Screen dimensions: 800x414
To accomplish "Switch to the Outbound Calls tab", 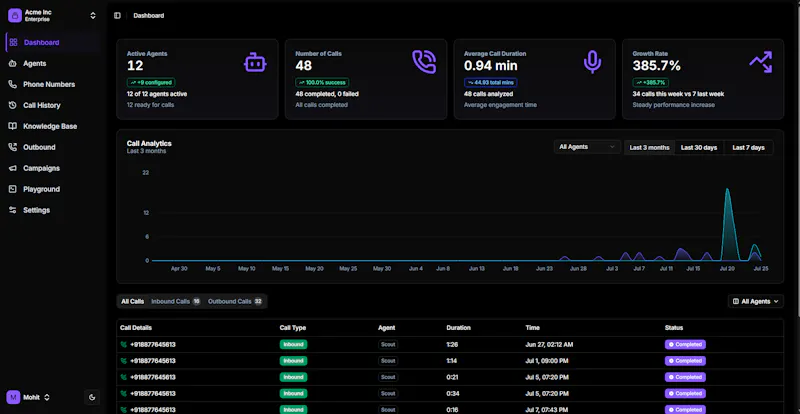I will (235, 302).
